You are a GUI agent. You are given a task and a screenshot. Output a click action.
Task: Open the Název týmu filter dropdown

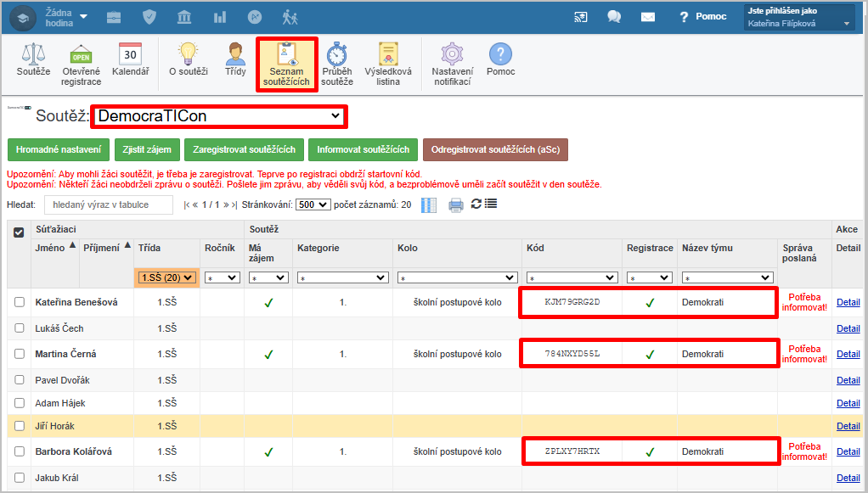(727, 277)
